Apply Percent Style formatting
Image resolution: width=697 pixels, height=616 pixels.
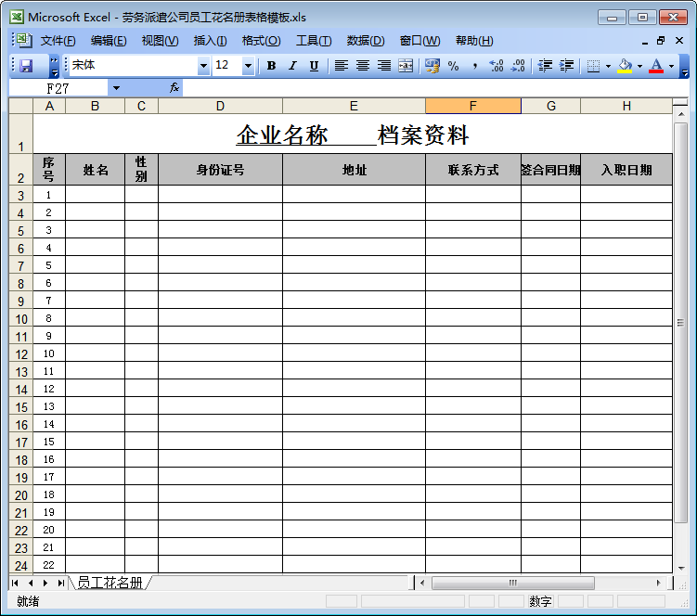[453, 66]
